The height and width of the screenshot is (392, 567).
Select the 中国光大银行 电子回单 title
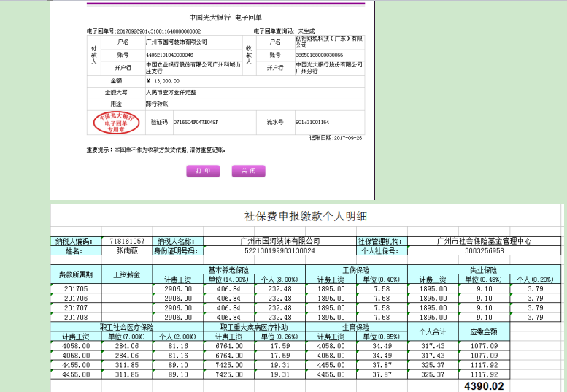225,18
